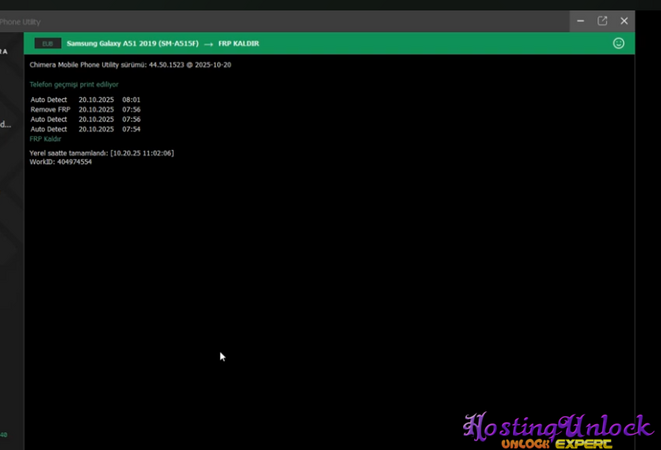The image size is (661, 450).
Task: Click the WorkID 404974554 line
Action: point(60,162)
